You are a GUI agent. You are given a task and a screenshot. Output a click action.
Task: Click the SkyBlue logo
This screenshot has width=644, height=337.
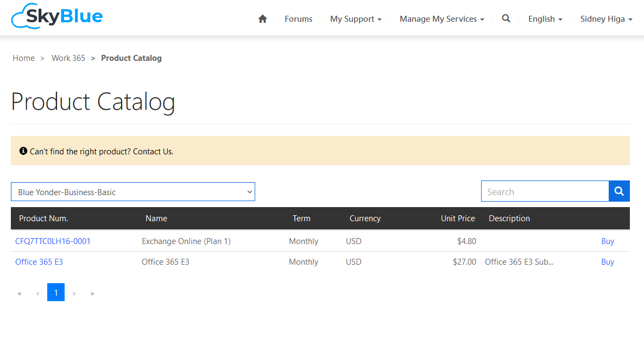tap(57, 16)
